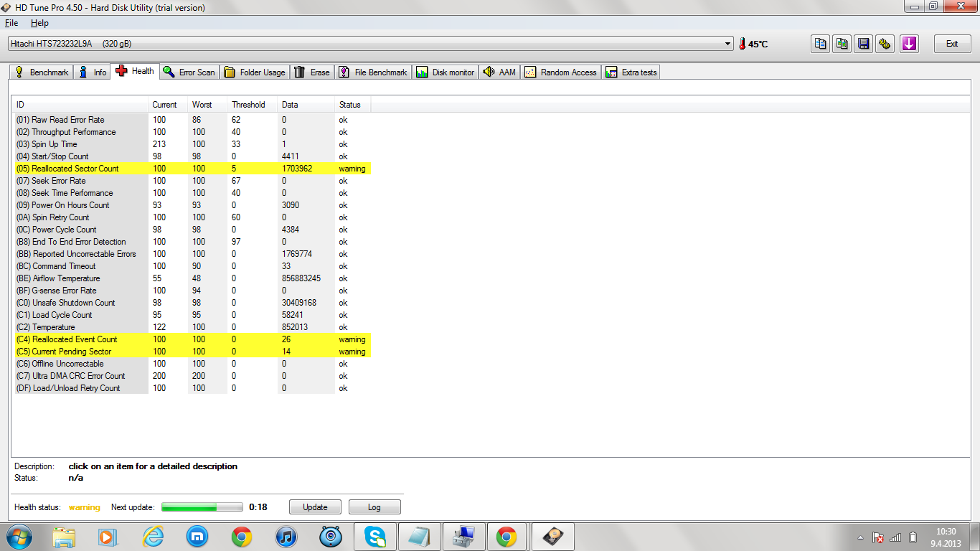Viewport: 980px width, 551px height.
Task: Click the Status column header
Action: click(353, 105)
